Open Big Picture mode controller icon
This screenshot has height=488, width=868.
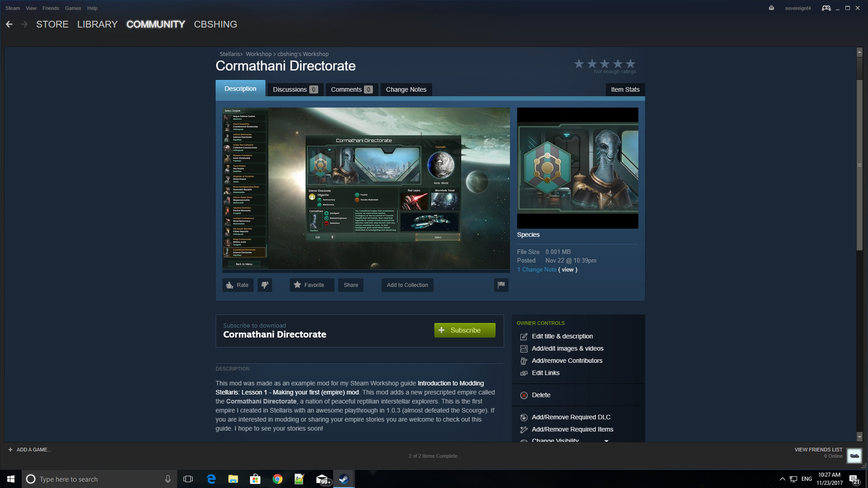click(x=826, y=8)
